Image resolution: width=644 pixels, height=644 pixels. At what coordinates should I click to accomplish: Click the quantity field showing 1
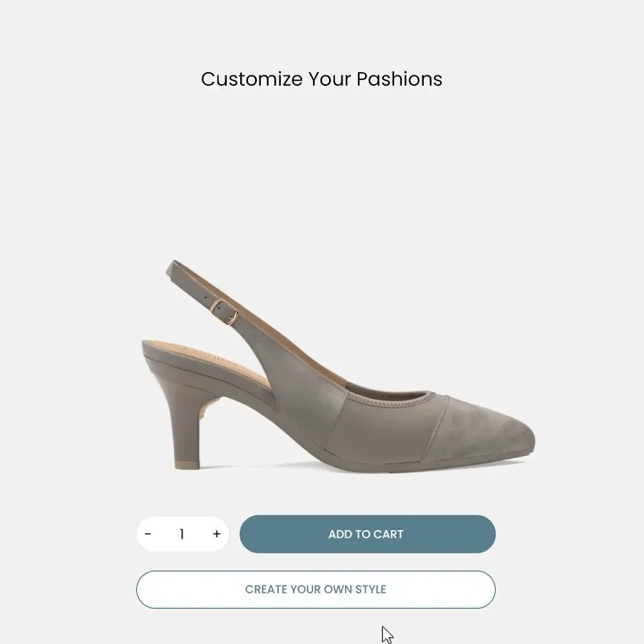coord(182,534)
